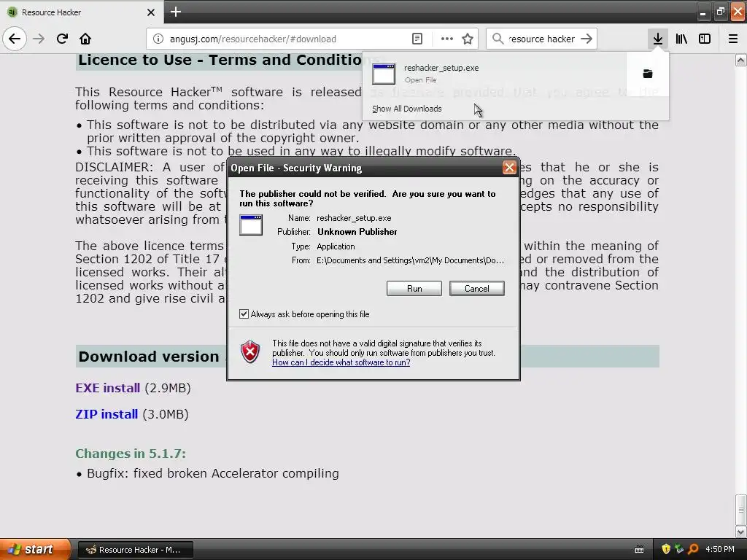Click the red shield warning icon in dialog
Viewport: 747px width, 560px height.
250,352
